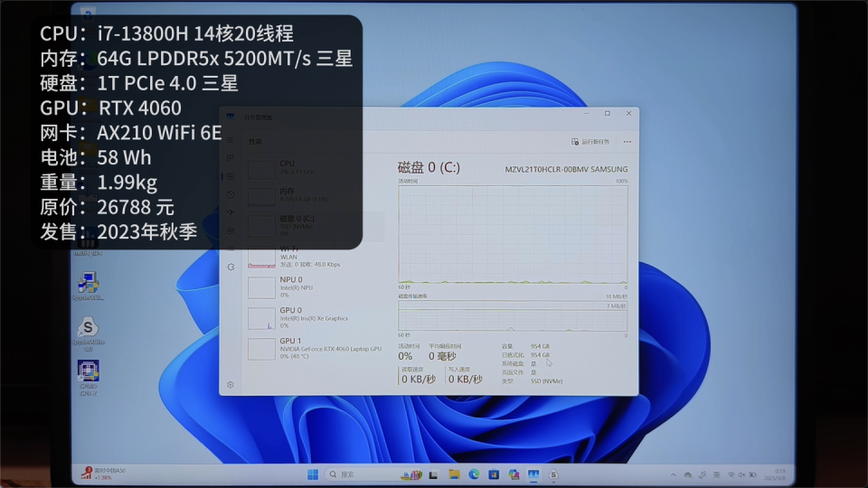Open Users page icon in Task Manager sidebar
868x488 pixels.
[x=231, y=230]
